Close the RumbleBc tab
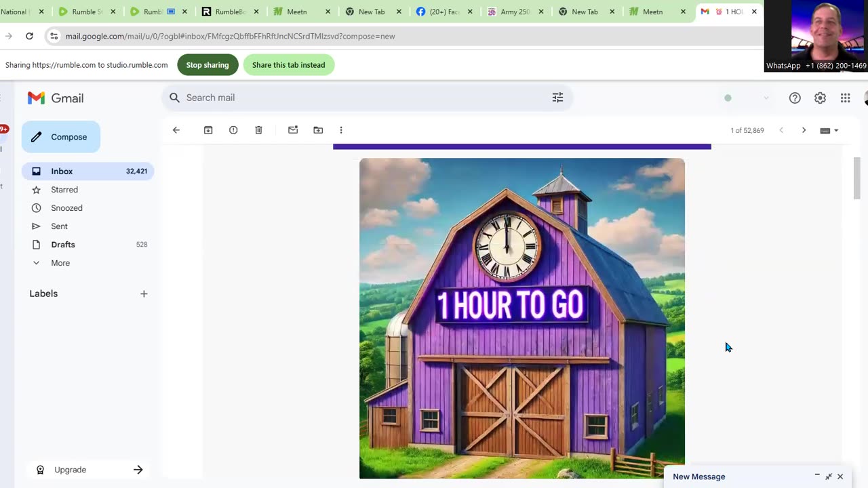The width and height of the screenshot is (868, 488). click(x=256, y=12)
